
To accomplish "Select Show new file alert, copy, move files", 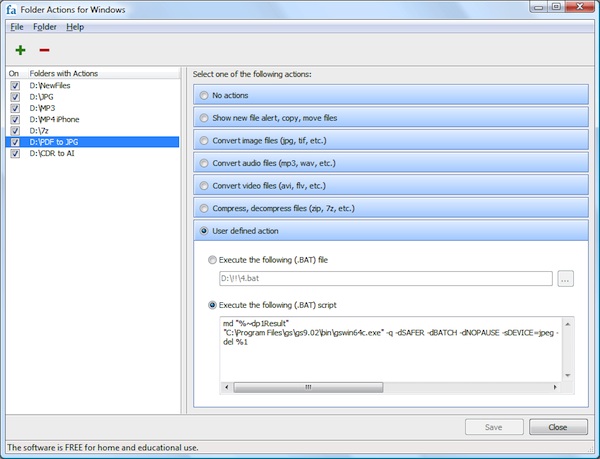I will (x=204, y=118).
